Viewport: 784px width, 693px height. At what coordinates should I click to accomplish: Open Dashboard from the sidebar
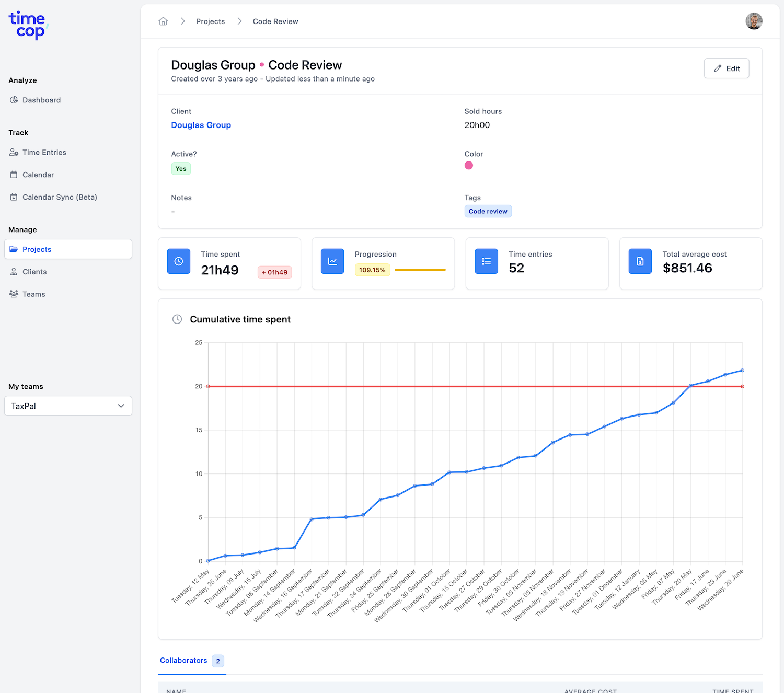(41, 100)
